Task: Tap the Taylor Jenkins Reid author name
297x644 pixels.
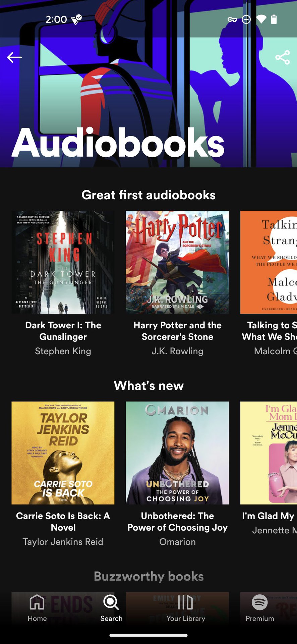Action: (x=63, y=542)
